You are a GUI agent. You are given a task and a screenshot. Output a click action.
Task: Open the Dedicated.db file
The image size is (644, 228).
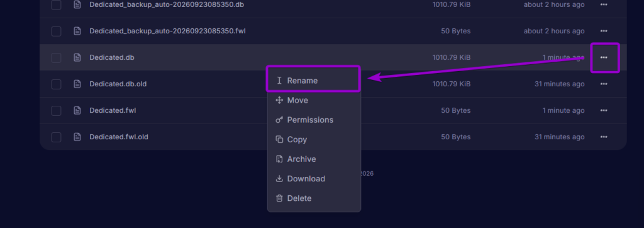pos(112,57)
